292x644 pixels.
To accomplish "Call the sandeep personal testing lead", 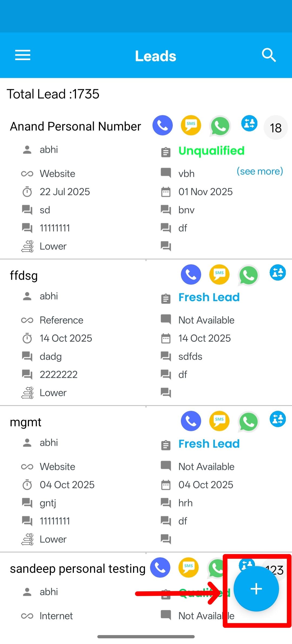I will pos(160,568).
